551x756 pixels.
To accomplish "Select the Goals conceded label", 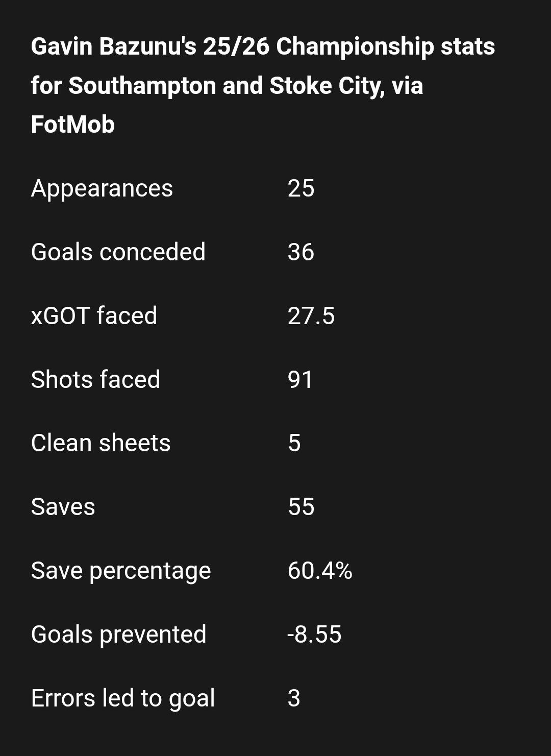I will [x=118, y=252].
